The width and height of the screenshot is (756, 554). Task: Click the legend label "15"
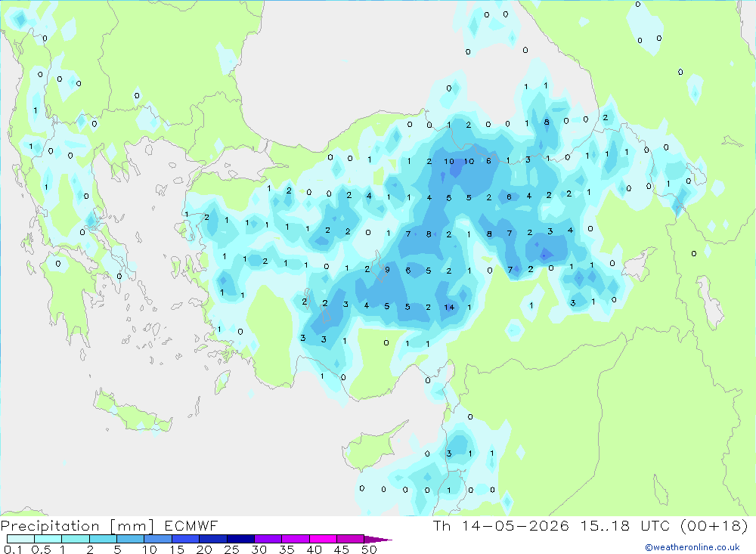[176, 549]
